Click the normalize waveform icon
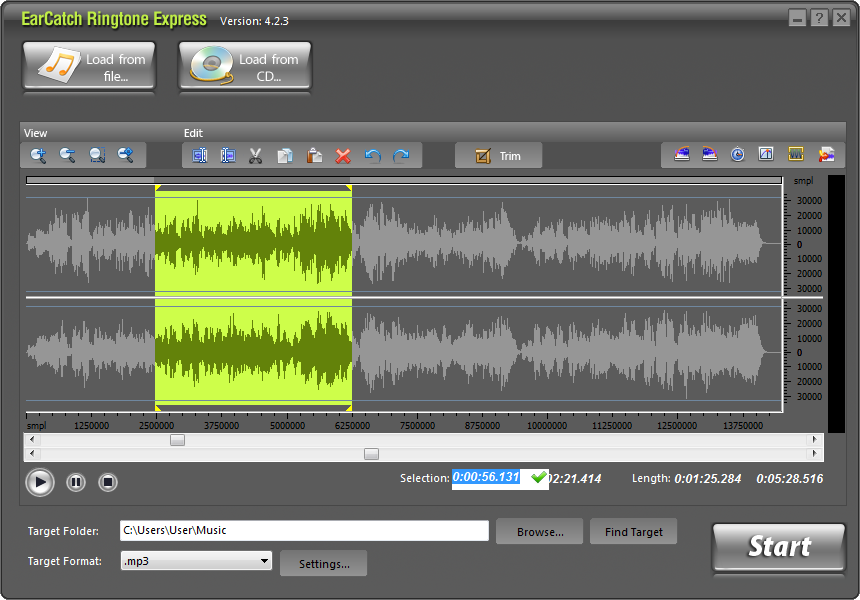 (796, 154)
